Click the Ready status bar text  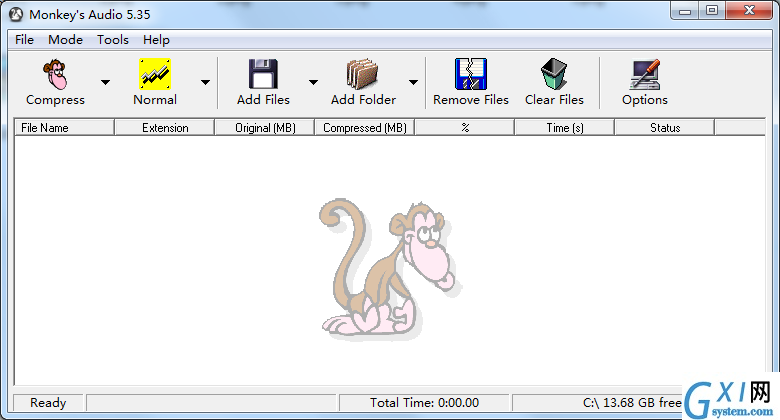[48, 403]
